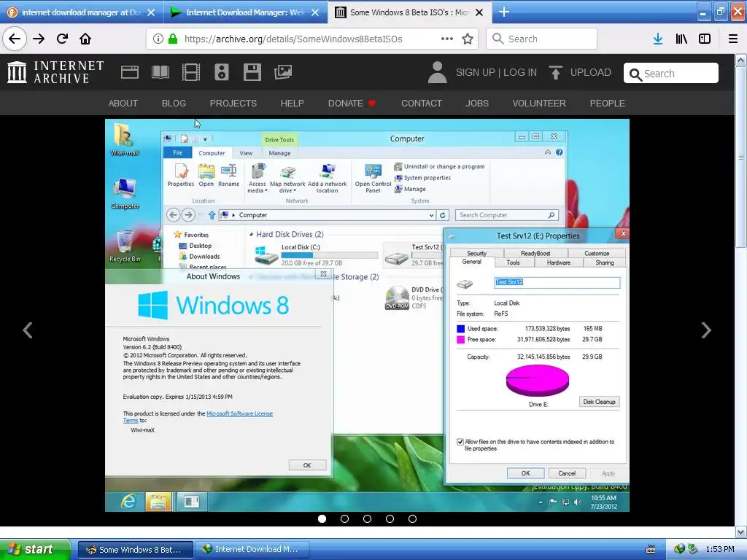The height and width of the screenshot is (560, 747).
Task: Bookmark this page with the star icon
Action: coord(468,39)
